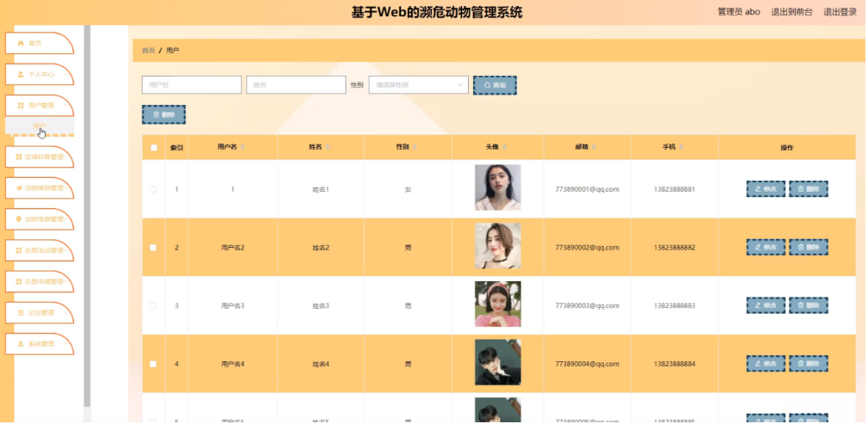Delete the 用户名3 row
This screenshot has height=424, width=868.
809,305
